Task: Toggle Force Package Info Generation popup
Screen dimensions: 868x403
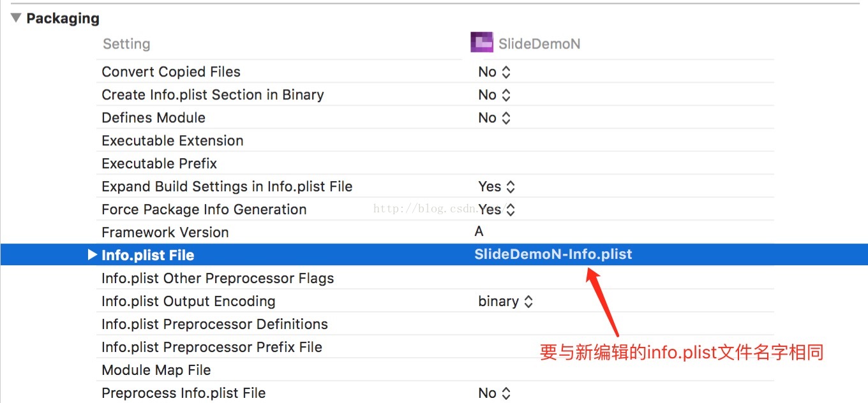Action: pyautogui.click(x=497, y=210)
